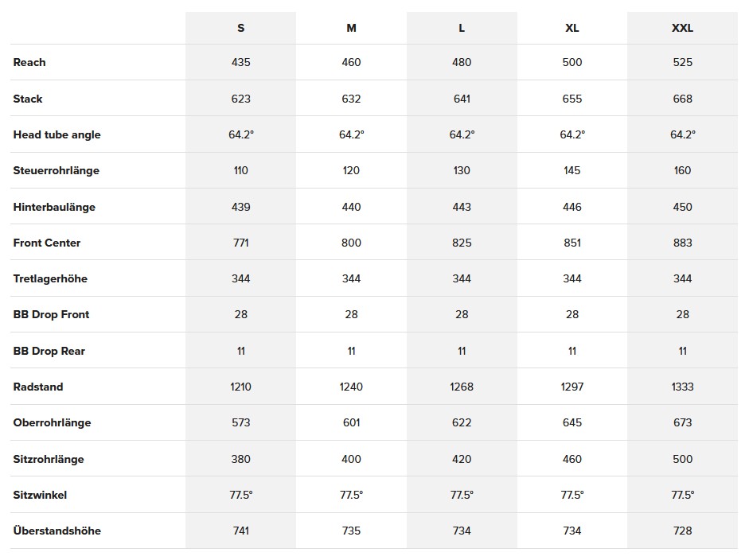Click the Reach row label
Screen dimensions: 749x560
[29, 62]
